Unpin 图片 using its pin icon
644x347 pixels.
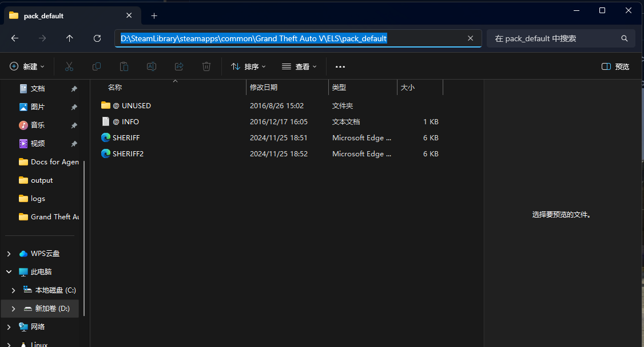point(74,107)
